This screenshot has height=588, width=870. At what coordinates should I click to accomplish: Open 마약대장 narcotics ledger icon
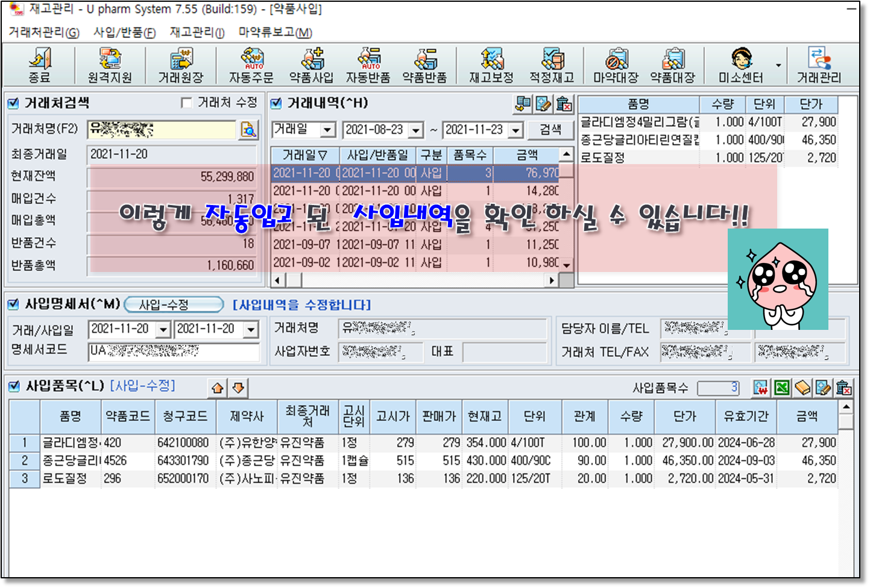[616, 65]
